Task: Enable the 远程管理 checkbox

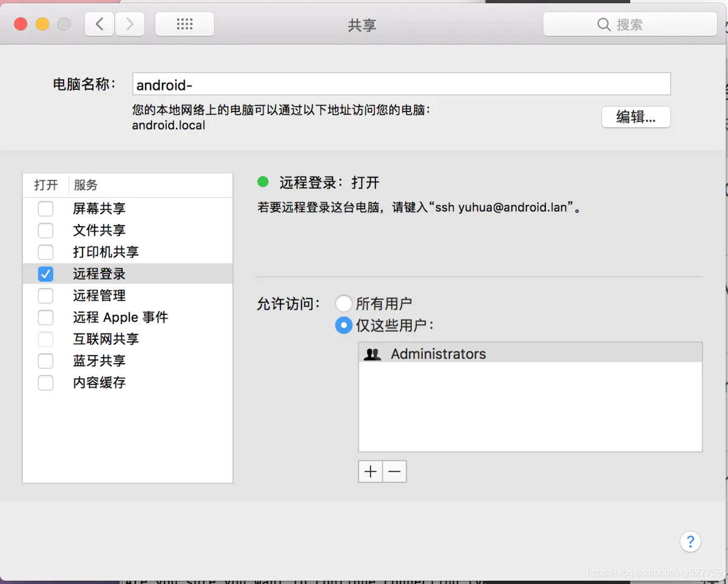Action: click(45, 296)
